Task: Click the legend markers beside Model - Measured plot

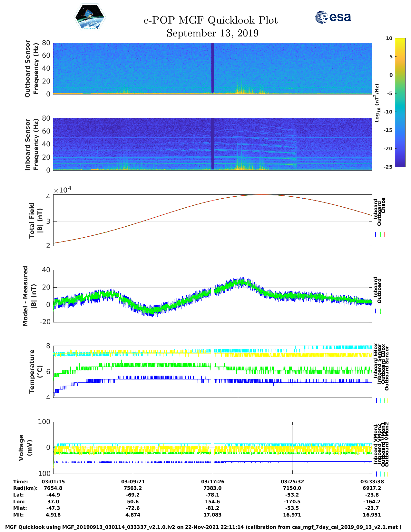Action: coord(378,311)
